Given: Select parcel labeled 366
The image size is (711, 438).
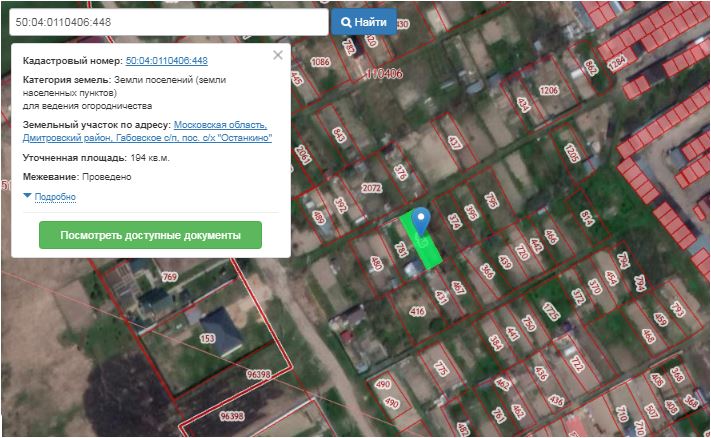Looking at the screenshot, I should 487,271.
